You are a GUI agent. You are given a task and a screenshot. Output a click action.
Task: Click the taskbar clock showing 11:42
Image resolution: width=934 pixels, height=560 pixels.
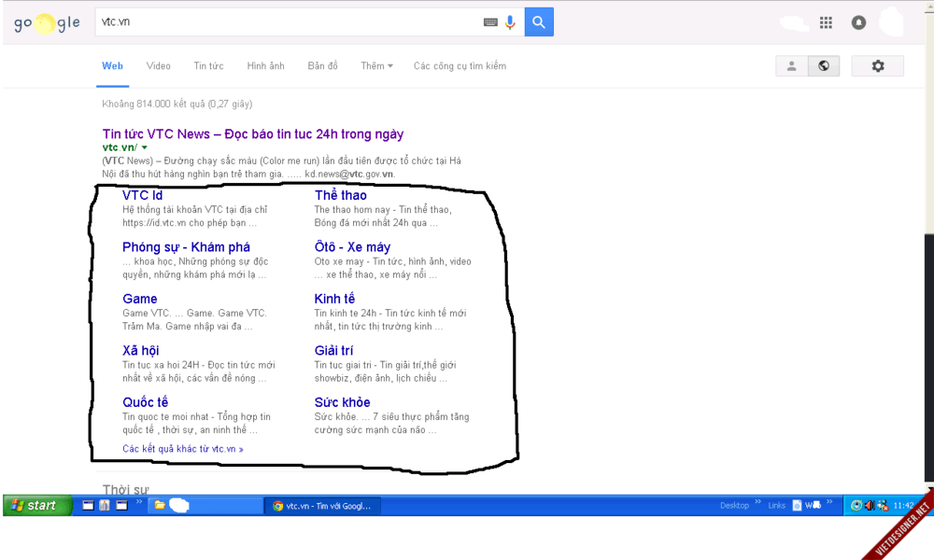coord(903,506)
